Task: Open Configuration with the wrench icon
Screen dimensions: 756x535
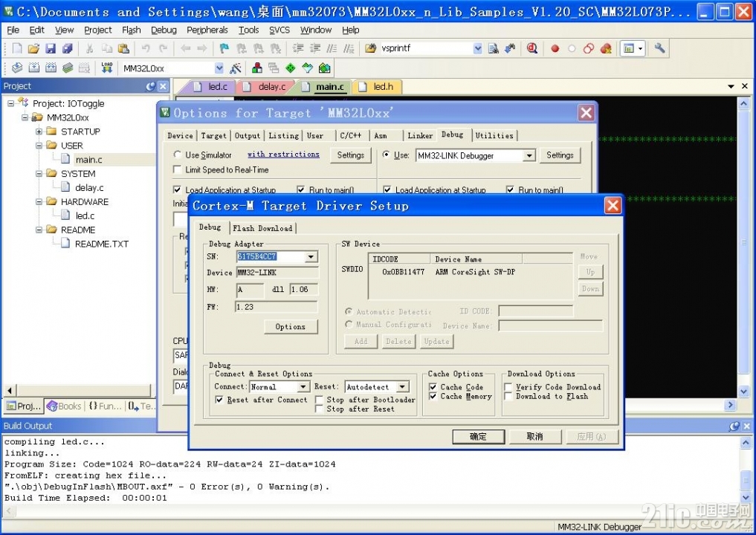Action: [659, 48]
